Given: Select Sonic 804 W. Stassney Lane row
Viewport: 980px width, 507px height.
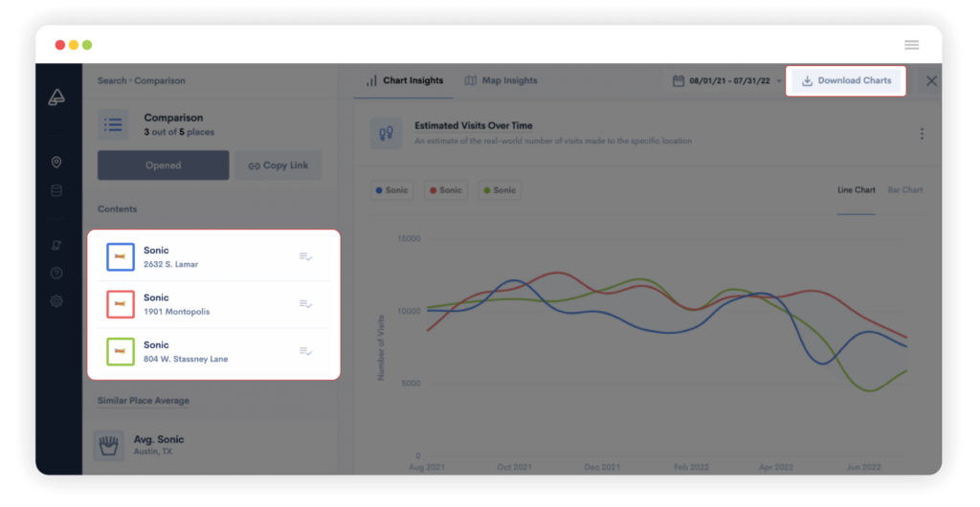Looking at the screenshot, I should [213, 351].
